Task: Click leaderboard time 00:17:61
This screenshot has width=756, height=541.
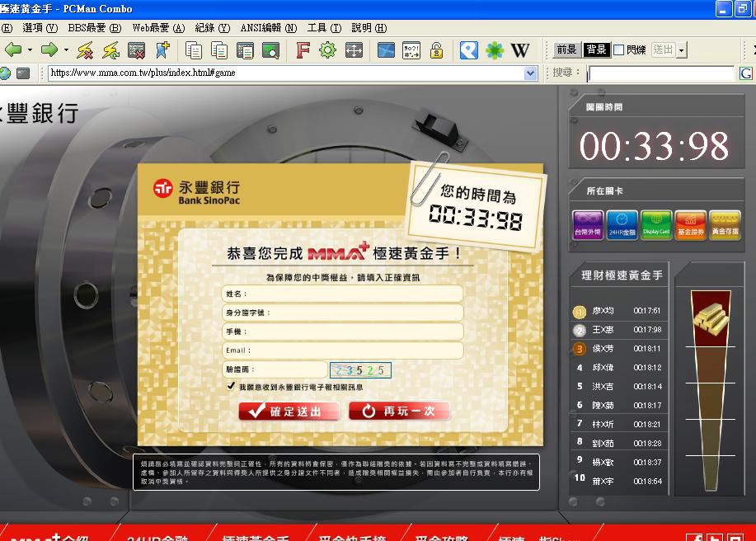Action: point(647,311)
